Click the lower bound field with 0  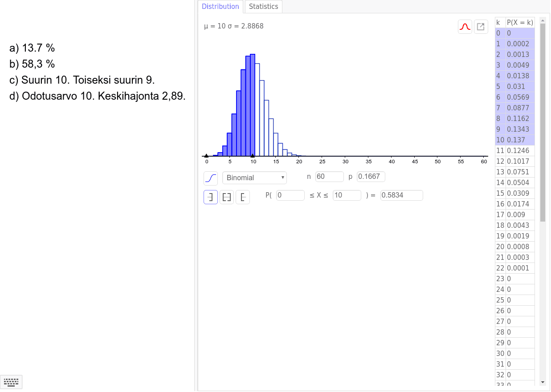(x=290, y=195)
